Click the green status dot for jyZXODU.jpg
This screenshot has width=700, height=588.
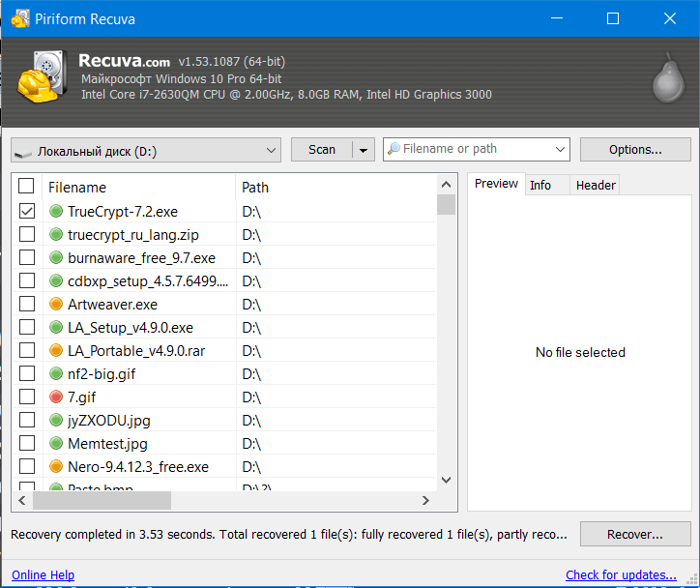56,420
